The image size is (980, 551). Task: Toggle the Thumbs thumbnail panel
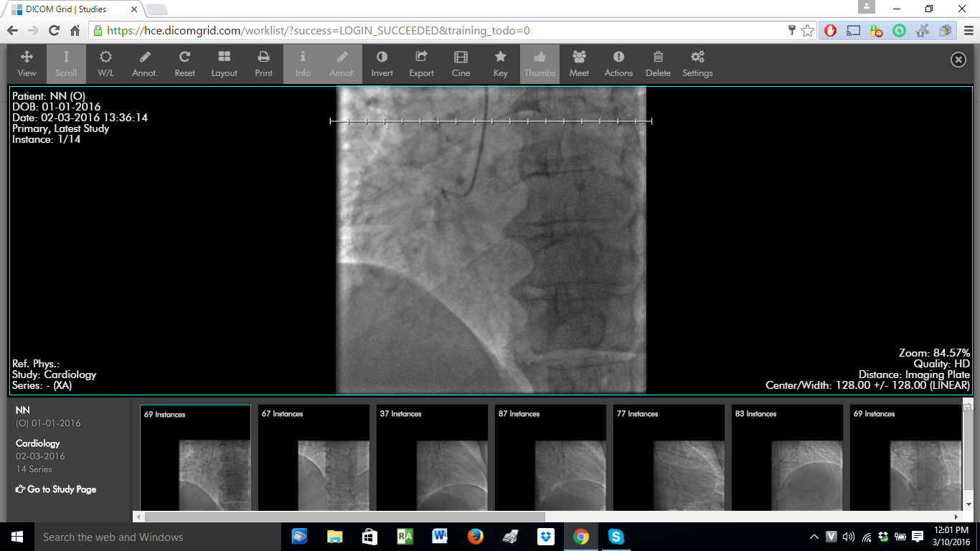540,64
